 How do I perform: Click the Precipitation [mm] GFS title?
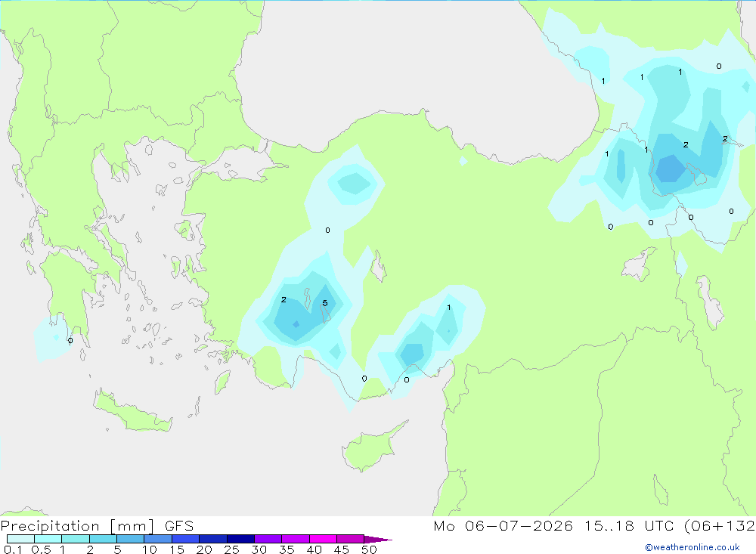(x=97, y=525)
